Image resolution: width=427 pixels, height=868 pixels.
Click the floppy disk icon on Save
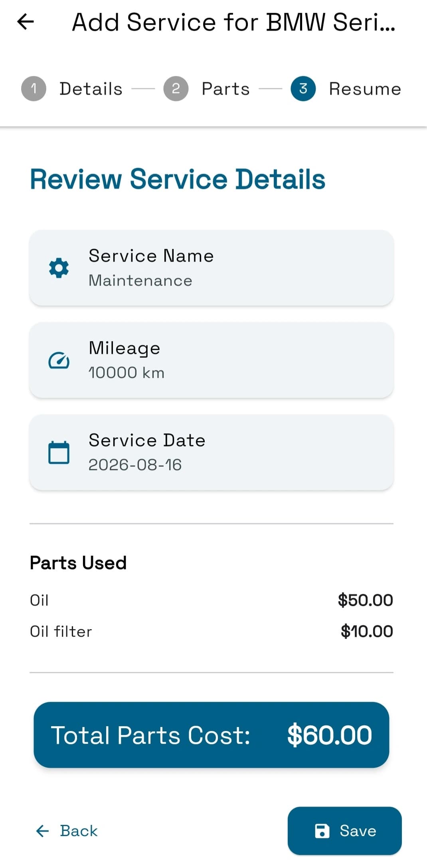pyautogui.click(x=322, y=831)
